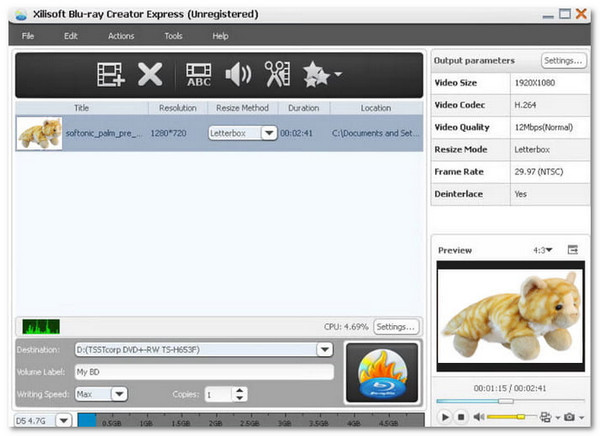Expand the display mode dropdown arrow
Screen dimensions: 600x436
(x=558, y=417)
